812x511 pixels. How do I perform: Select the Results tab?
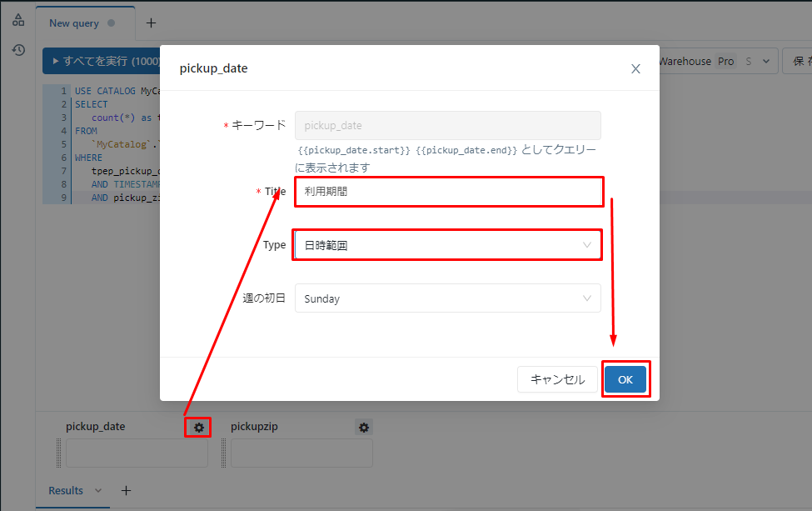[66, 491]
